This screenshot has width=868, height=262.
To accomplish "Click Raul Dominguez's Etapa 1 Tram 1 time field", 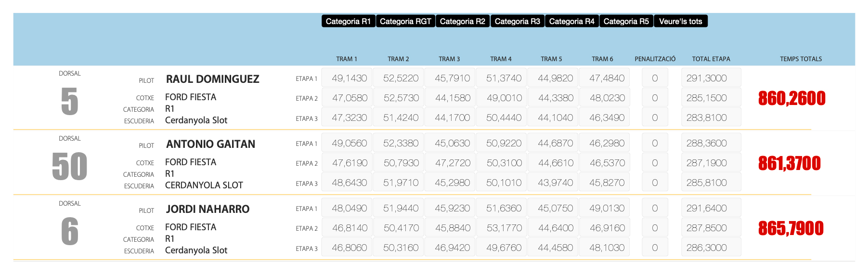I will 350,78.
